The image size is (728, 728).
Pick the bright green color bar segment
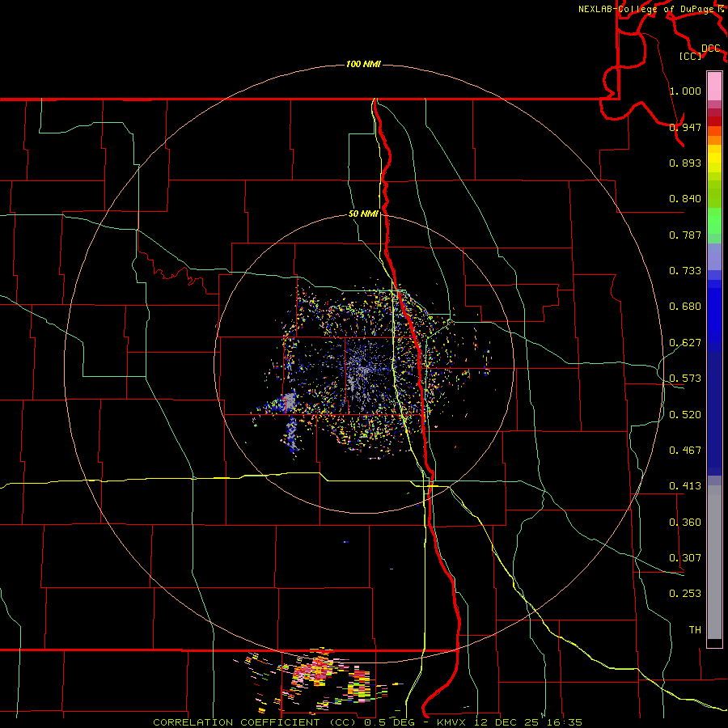714,221
